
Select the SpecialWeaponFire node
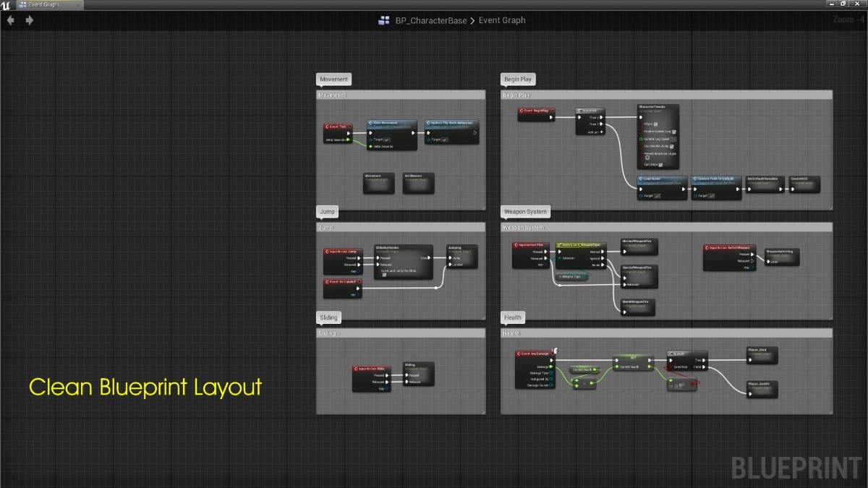[638, 275]
